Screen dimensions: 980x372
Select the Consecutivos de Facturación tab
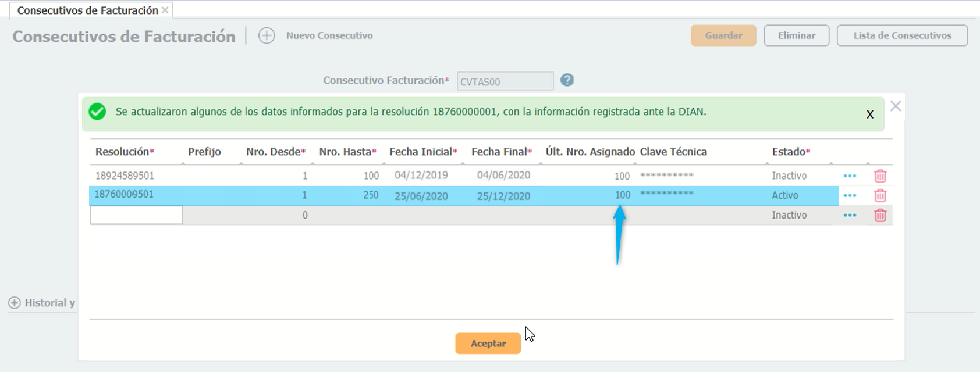87,10
